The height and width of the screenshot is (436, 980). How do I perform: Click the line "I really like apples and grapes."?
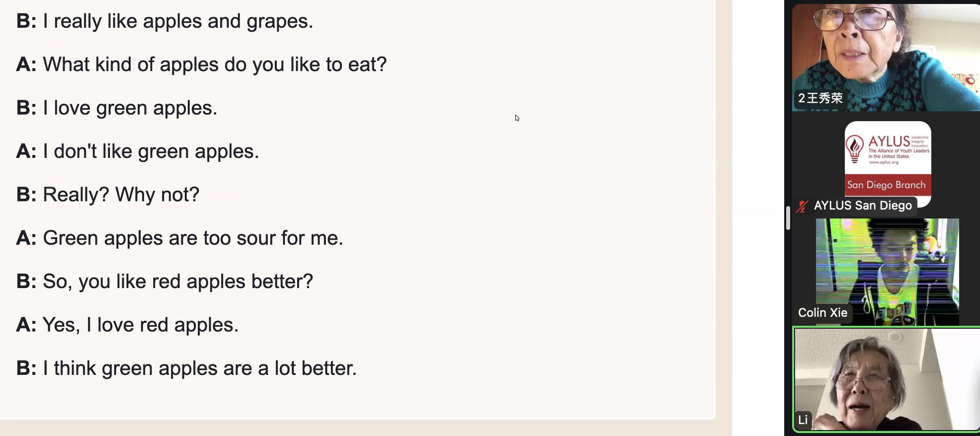[x=178, y=21]
